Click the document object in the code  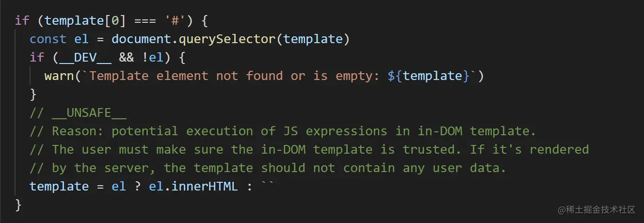[138, 39]
